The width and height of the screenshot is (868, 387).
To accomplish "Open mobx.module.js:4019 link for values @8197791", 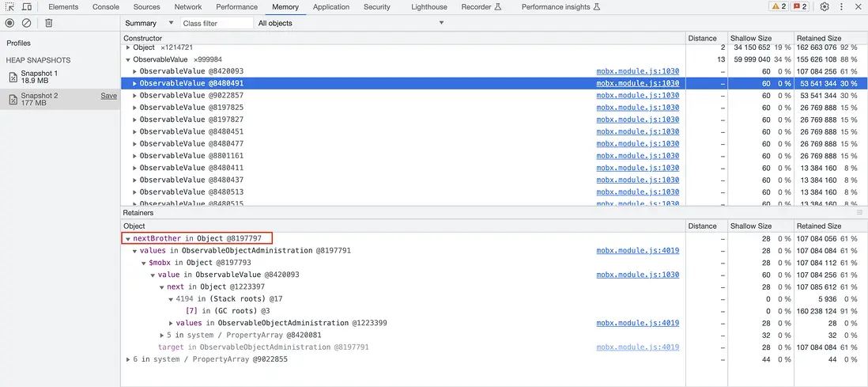I will [x=638, y=251].
